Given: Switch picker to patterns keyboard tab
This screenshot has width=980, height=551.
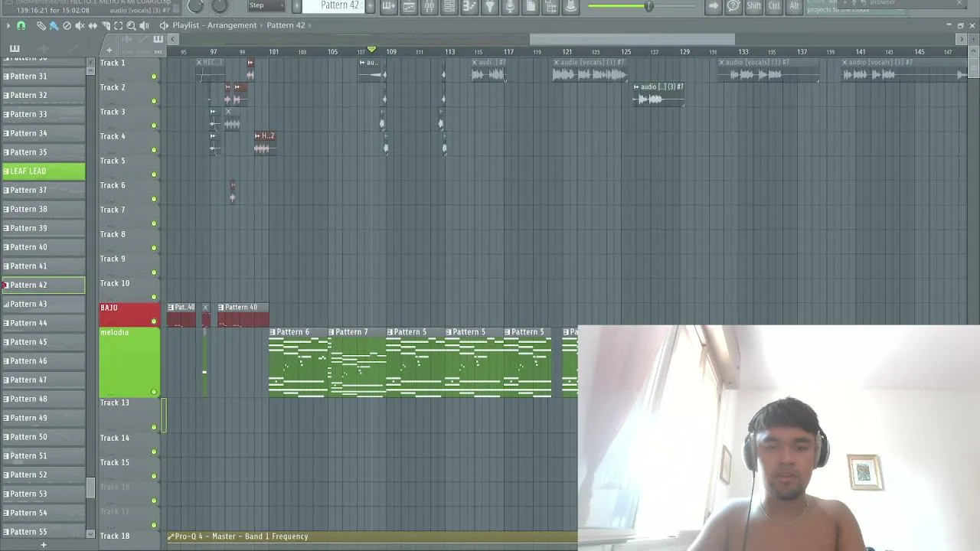Looking at the screenshot, I should tap(15, 48).
